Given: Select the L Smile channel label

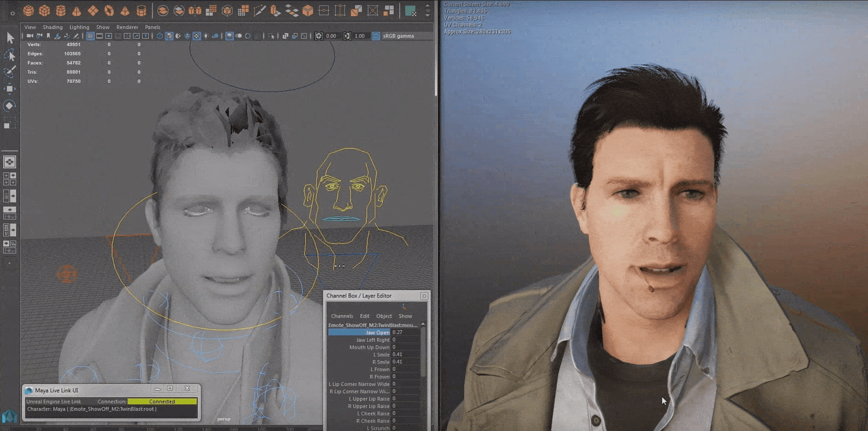Looking at the screenshot, I should click(381, 355).
